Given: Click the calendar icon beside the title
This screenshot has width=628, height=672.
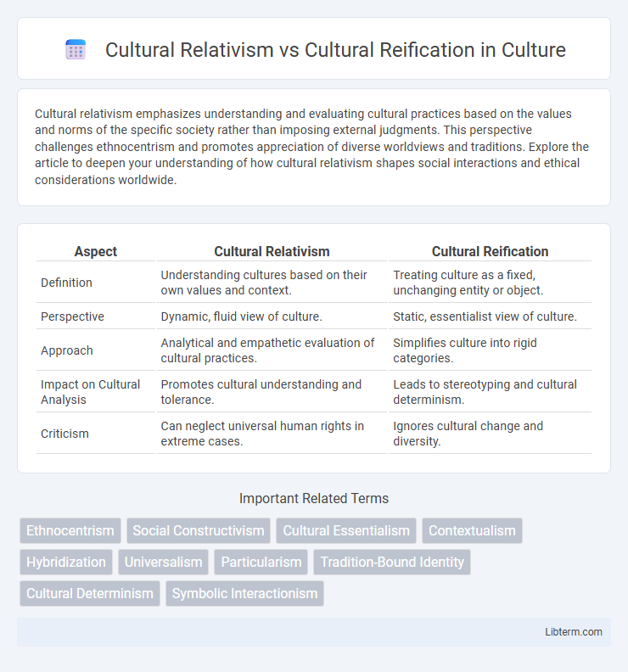Looking at the screenshot, I should pos(76,49).
